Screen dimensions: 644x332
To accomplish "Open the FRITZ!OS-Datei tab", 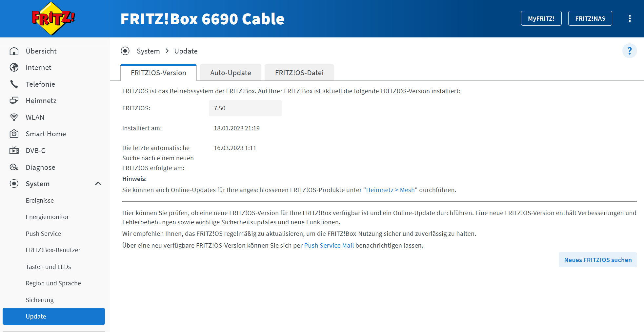I will coord(299,72).
